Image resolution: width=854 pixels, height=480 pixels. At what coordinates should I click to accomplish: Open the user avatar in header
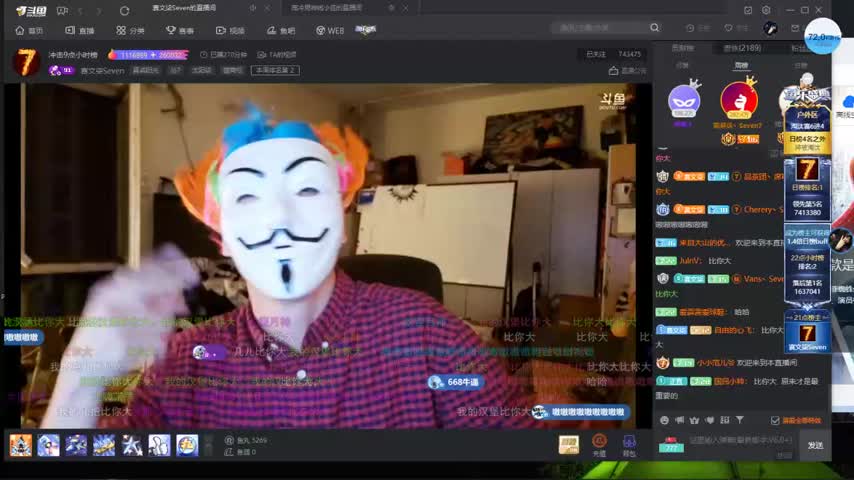tap(770, 28)
